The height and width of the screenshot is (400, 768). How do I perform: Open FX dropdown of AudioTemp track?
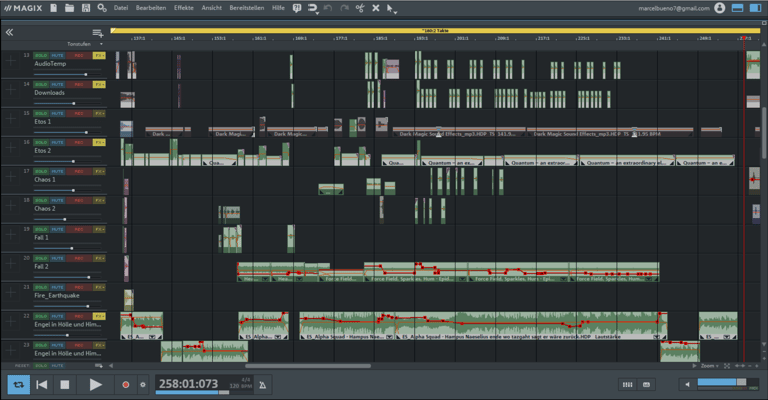[99, 56]
